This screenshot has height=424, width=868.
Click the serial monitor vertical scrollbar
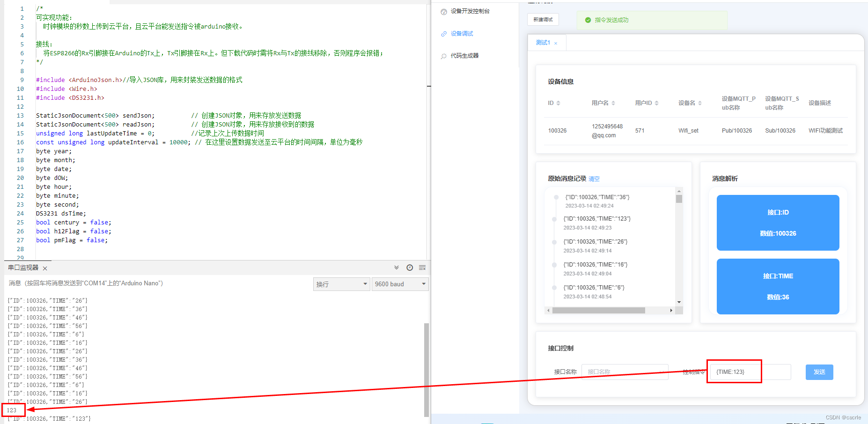tap(427, 369)
